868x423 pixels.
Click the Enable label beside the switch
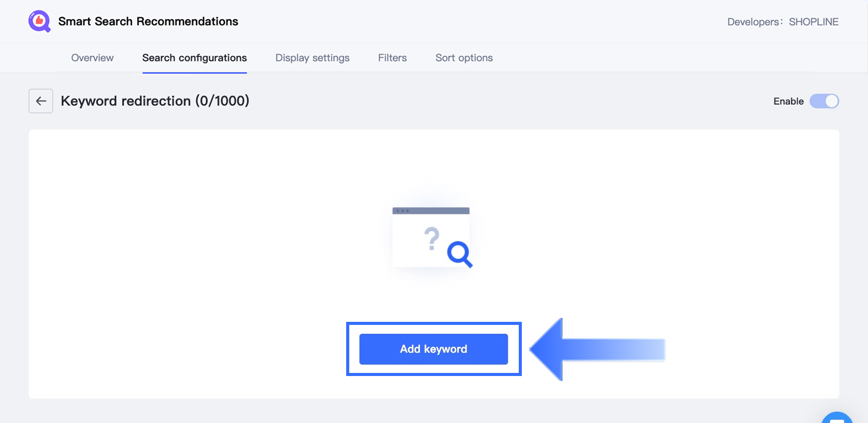pos(788,101)
